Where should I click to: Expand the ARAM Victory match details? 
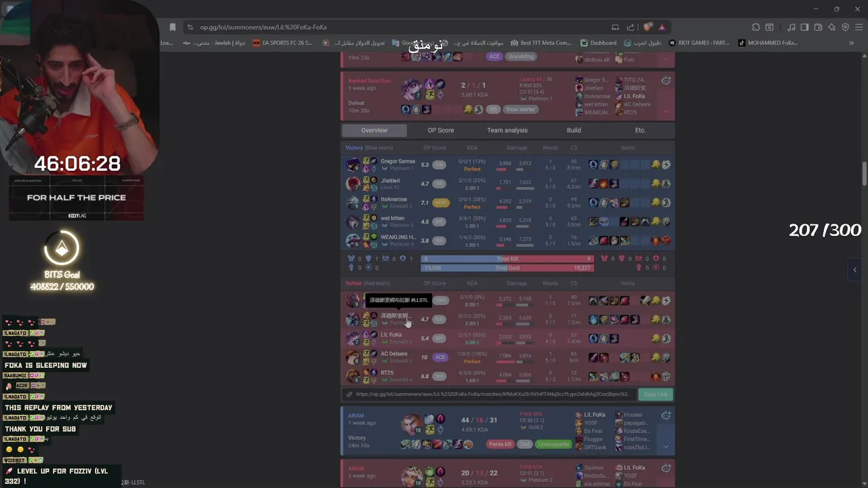[x=666, y=446]
